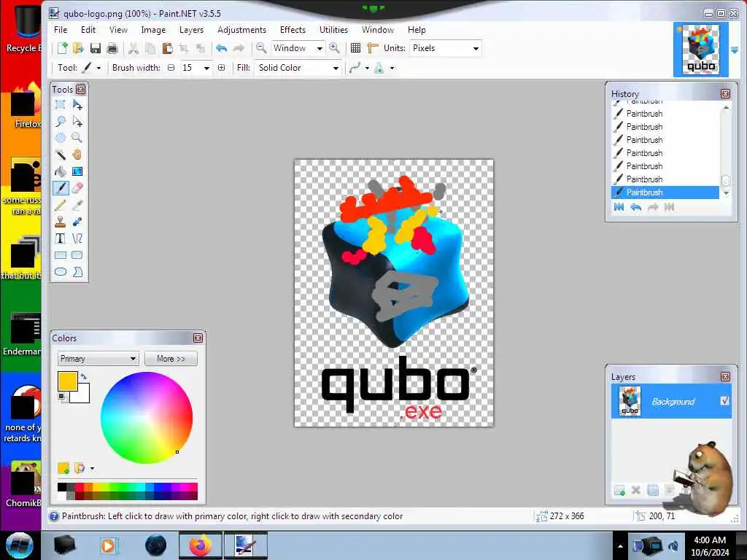747x560 pixels.
Task: Toggle the rulers icon
Action: (x=373, y=48)
